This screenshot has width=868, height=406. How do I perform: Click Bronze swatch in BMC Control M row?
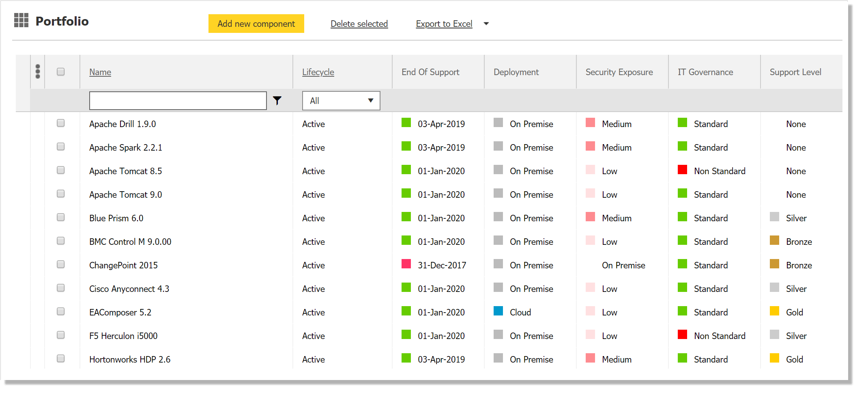774,240
